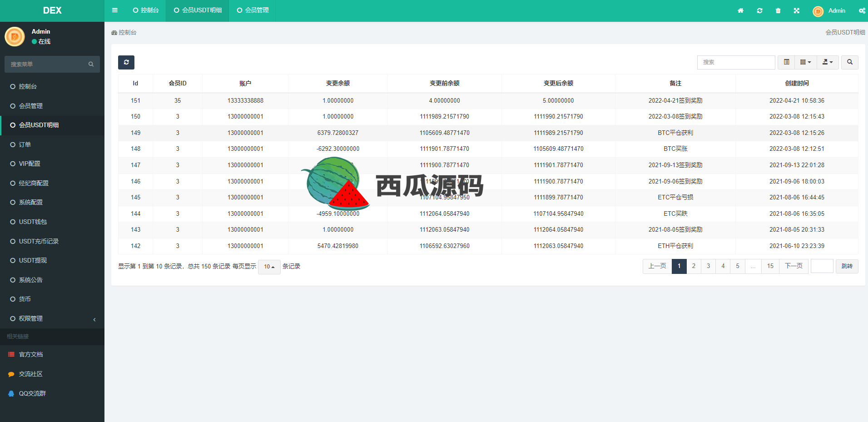Click the dashboard icon in breadcrumb

(114, 33)
